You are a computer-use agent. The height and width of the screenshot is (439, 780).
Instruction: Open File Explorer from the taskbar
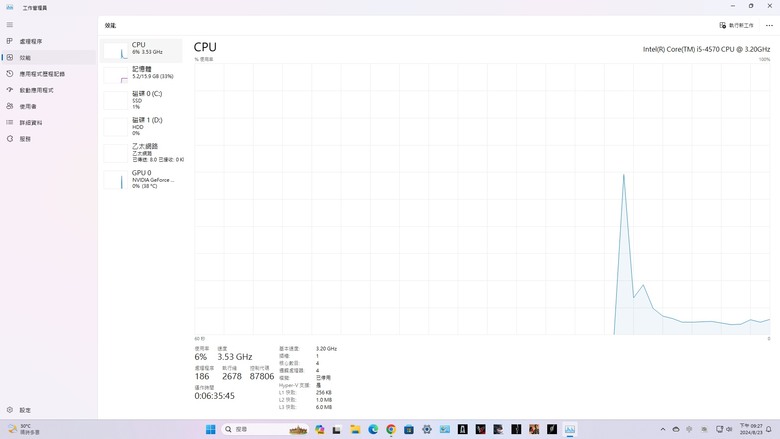click(355, 429)
